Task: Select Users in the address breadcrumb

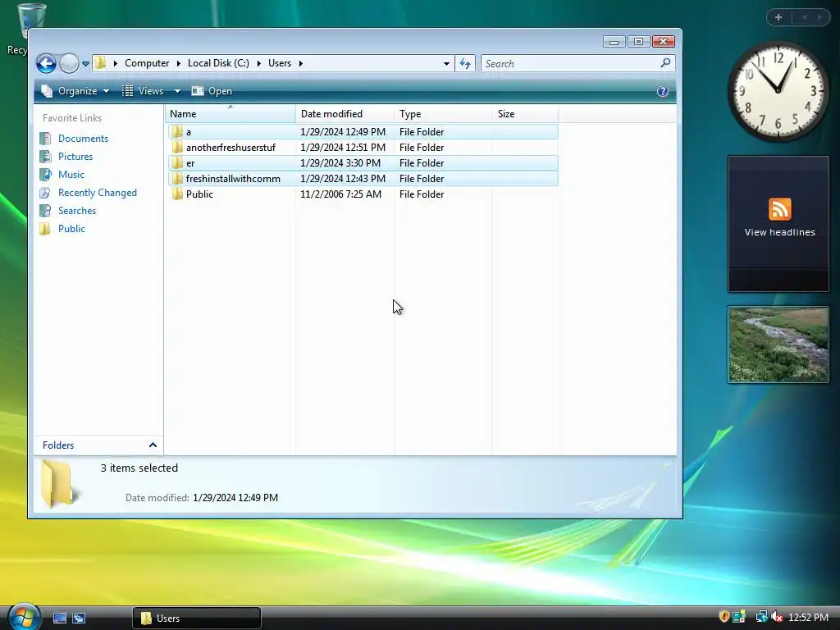Action: point(280,63)
